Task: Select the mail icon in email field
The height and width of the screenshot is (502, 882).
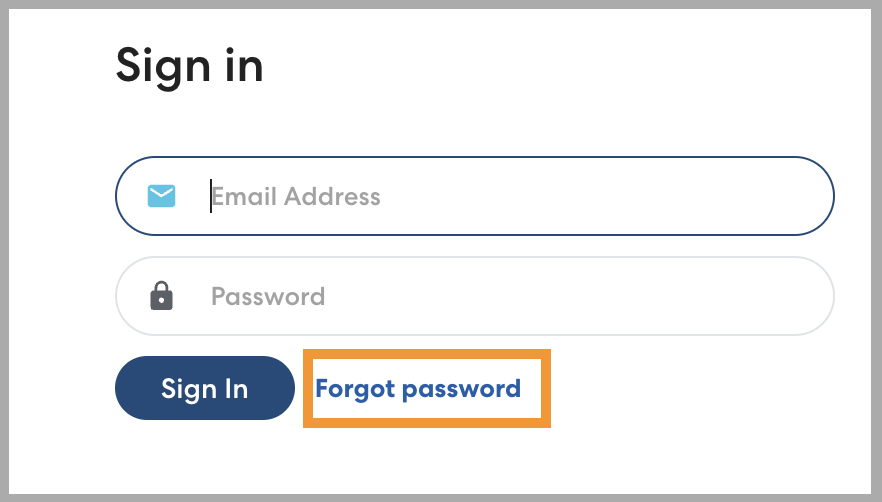Action: 161,195
